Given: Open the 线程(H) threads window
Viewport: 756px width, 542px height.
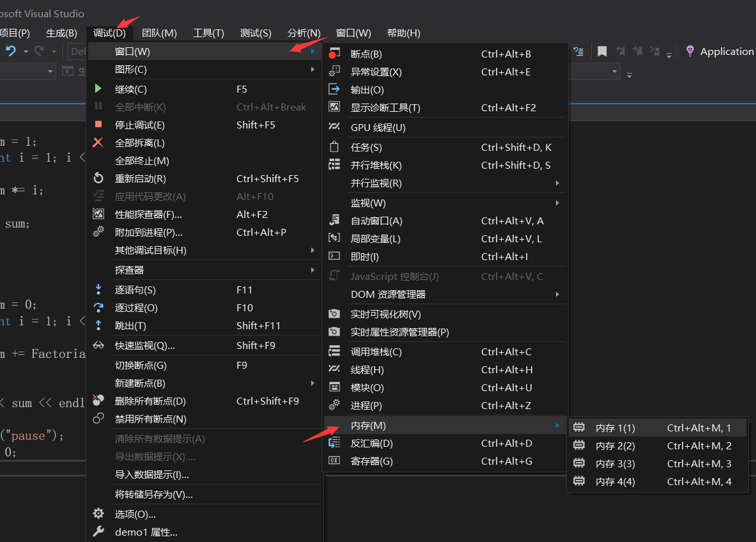Looking at the screenshot, I should point(445,369).
